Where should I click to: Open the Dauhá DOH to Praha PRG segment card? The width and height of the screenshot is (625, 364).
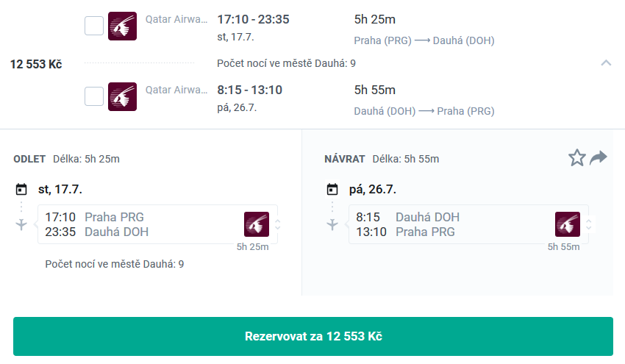click(469, 224)
